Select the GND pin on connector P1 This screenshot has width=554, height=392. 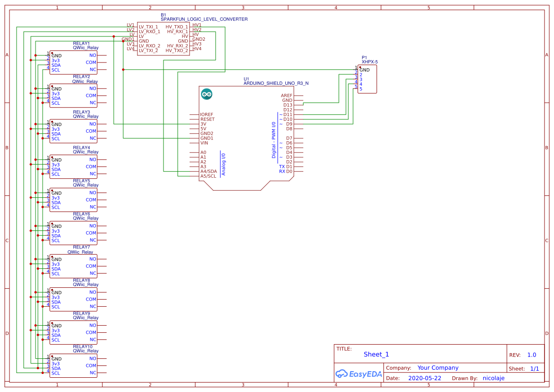point(364,70)
